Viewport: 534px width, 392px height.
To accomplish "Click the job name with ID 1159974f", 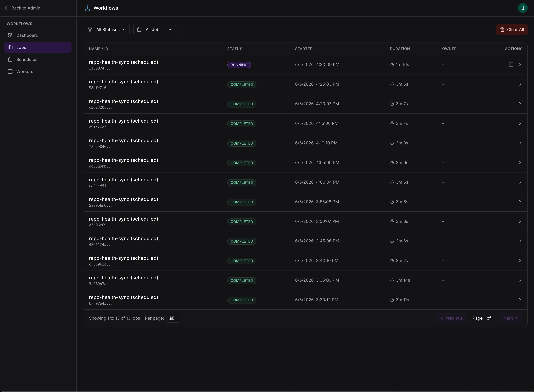I will [123, 62].
